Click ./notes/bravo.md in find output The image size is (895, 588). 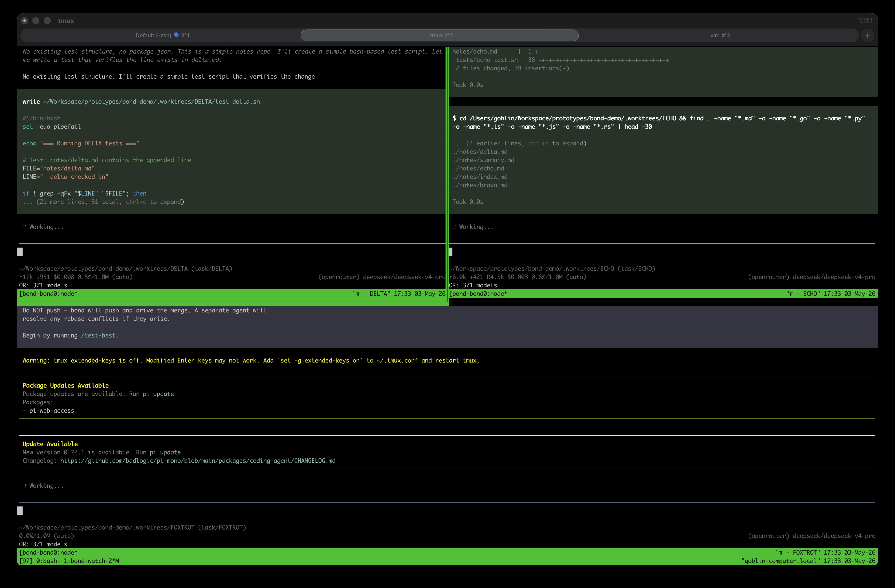point(480,185)
